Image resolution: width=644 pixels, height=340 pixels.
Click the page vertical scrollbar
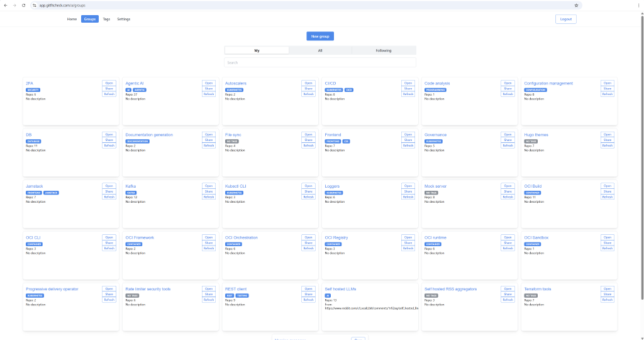click(642, 156)
